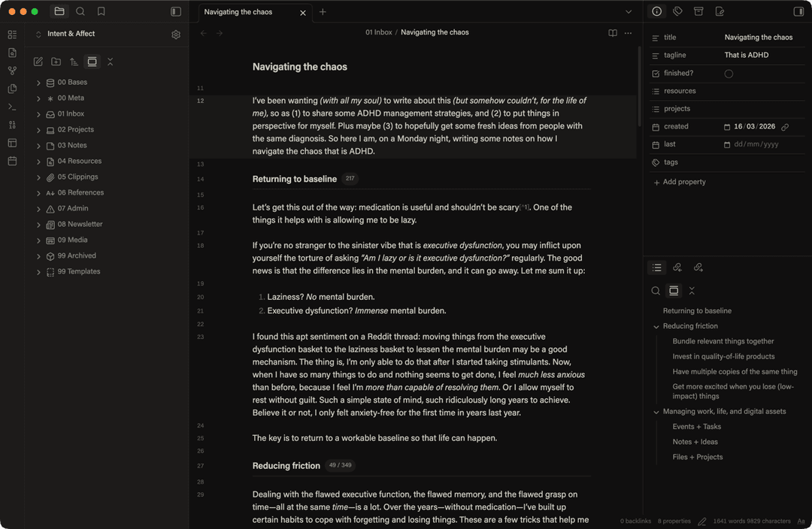Open the tags pane tab in right sidebar
The height and width of the screenshot is (529, 812).
[677, 12]
